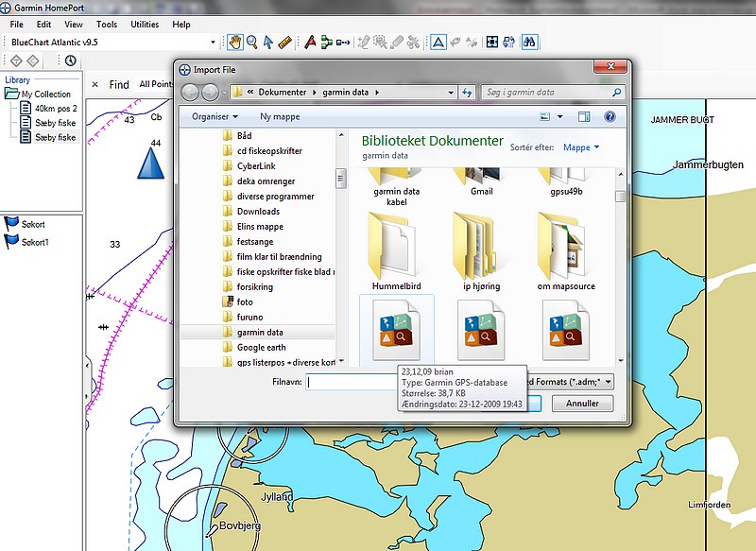Open the Sortér efter Mappe dropdown

point(581,147)
